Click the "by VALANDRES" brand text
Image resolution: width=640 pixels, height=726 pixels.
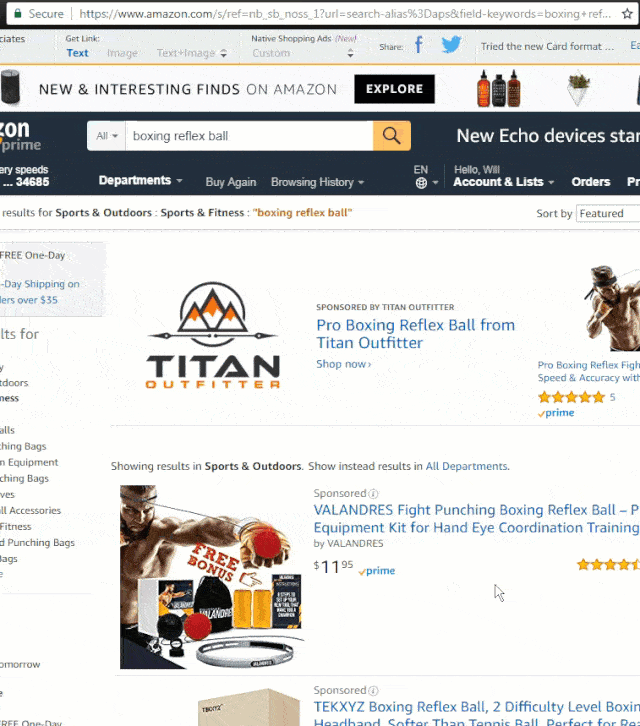[x=348, y=543]
